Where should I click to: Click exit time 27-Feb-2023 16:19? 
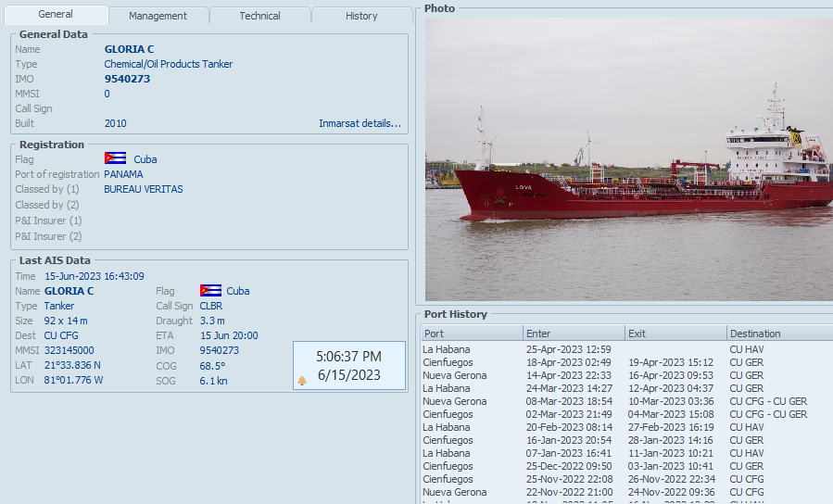(671, 427)
